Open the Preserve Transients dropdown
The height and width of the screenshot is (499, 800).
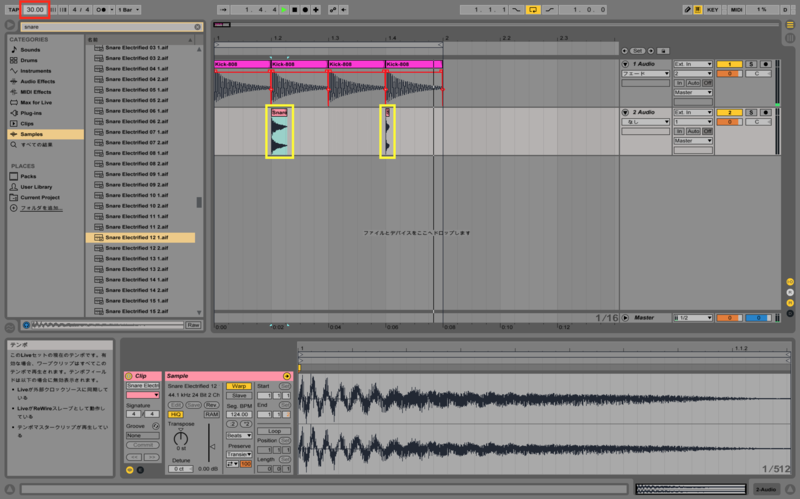239,454
